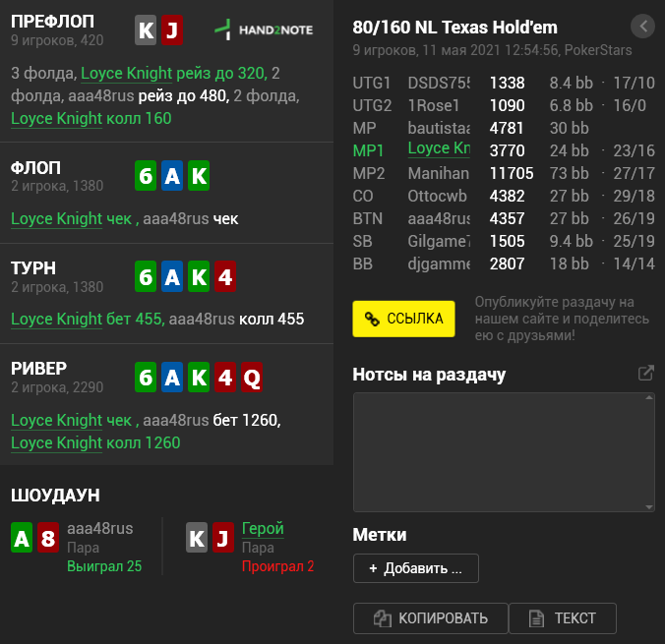Select Gilgame player in SB row
Image resolution: width=665 pixels, height=644 pixels.
[439, 241]
